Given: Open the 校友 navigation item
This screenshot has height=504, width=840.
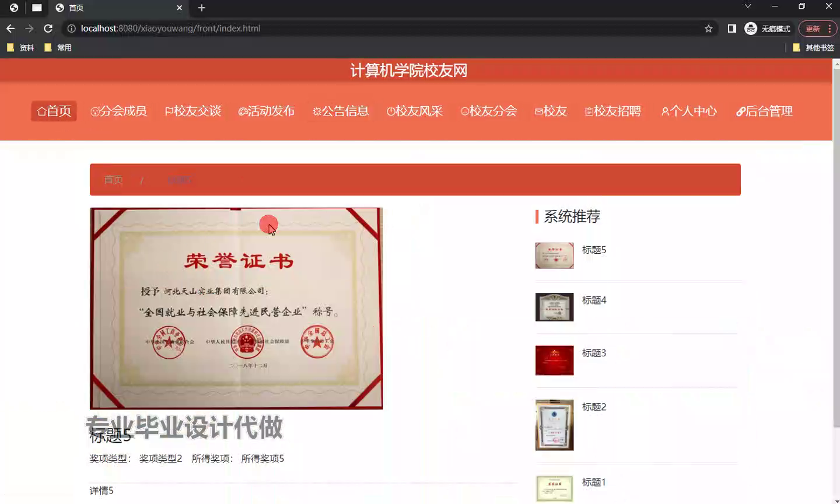Looking at the screenshot, I should point(551,111).
